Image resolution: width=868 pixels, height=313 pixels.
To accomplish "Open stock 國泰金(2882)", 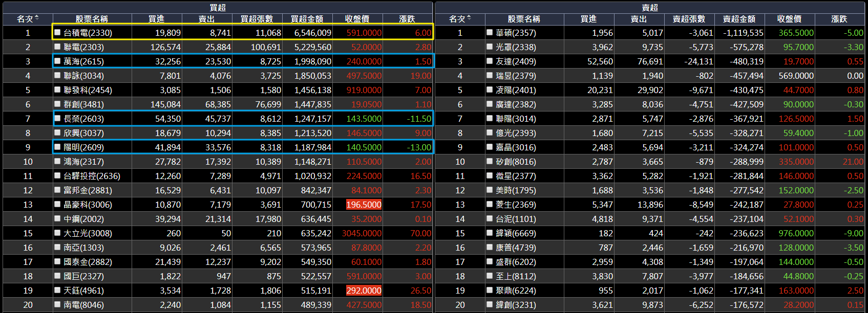I will 88,262.
